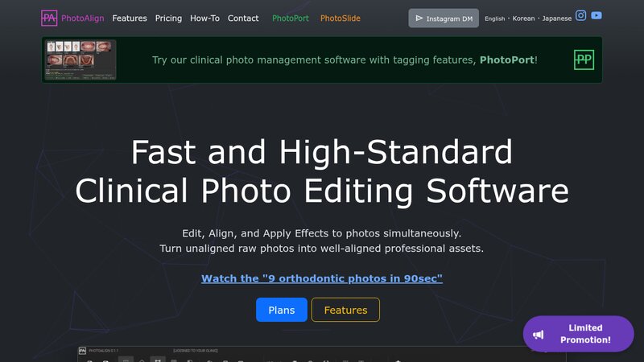Image resolution: width=644 pixels, height=362 pixels.
Task: Click the "Fast and High-Standard" headline
Action: click(322, 152)
